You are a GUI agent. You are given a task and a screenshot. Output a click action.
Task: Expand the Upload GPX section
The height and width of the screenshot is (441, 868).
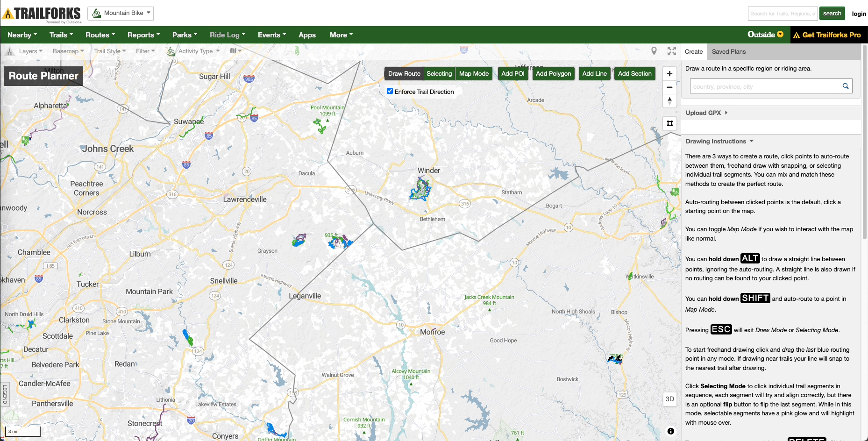[x=706, y=113]
